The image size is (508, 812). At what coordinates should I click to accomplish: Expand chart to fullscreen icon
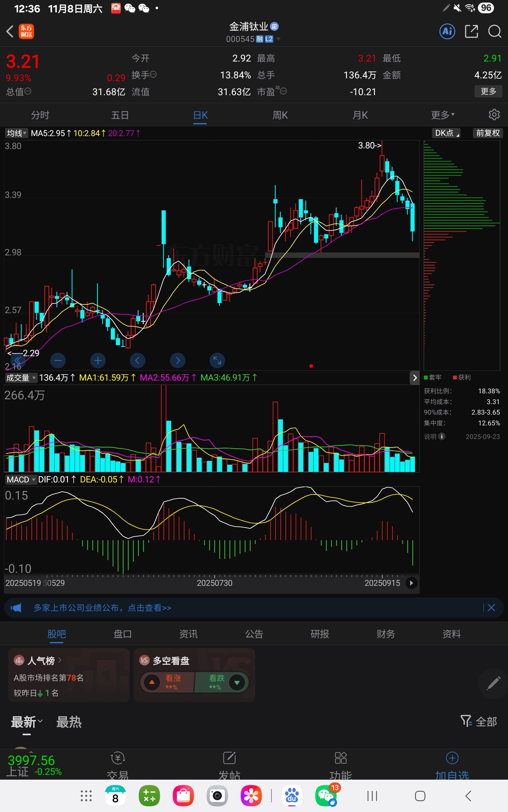(217, 361)
